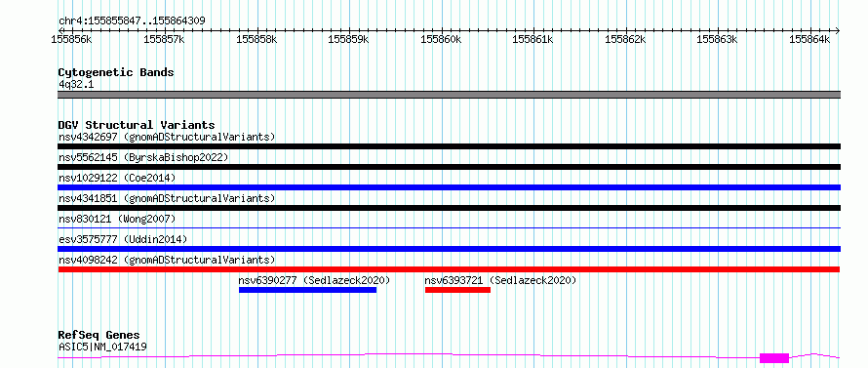868x368 pixels.
Task: Click the chr4:155855847..155864309 coordinate label
Action: click(132, 21)
